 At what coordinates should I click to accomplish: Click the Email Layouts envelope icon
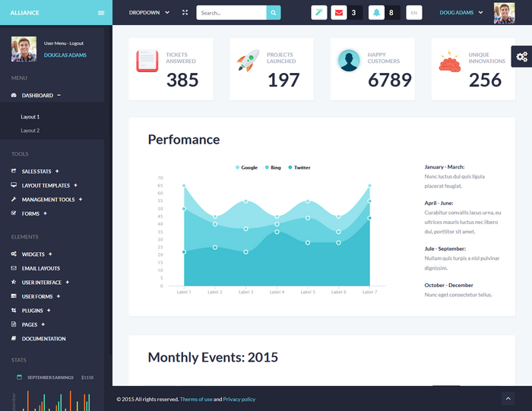click(x=14, y=268)
